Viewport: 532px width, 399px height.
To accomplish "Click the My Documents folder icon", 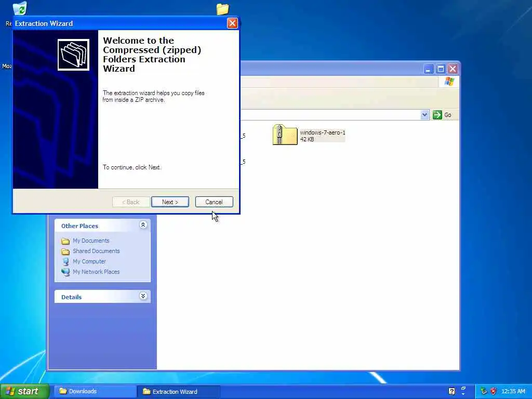I will click(65, 241).
